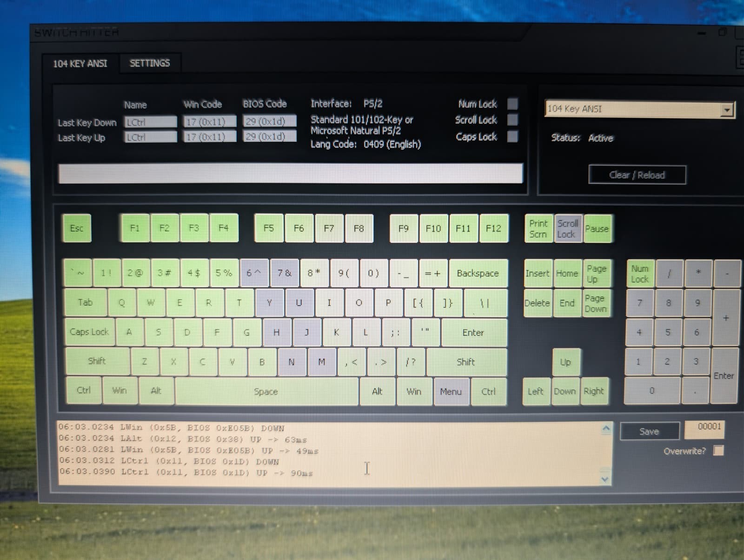
Task: Click the Page Up key
Action: click(x=596, y=273)
